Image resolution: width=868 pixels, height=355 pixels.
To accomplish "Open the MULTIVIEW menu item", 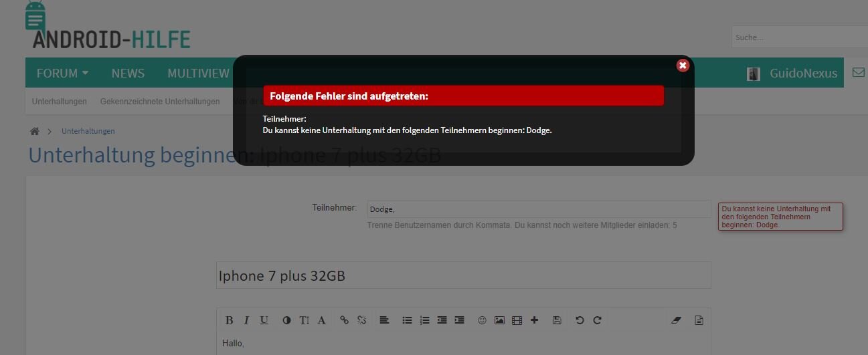I will point(198,73).
